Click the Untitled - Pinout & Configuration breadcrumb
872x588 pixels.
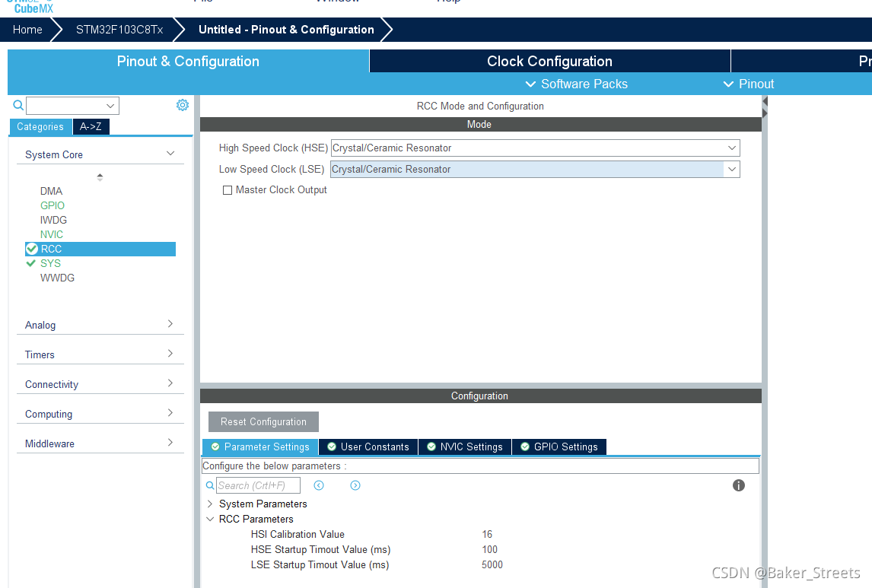tap(286, 30)
